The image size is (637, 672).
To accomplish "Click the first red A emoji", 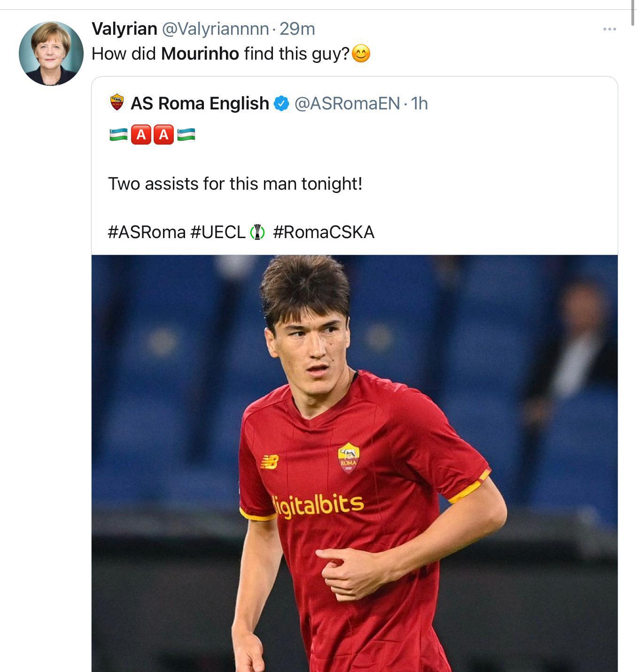I will pyautogui.click(x=141, y=135).
